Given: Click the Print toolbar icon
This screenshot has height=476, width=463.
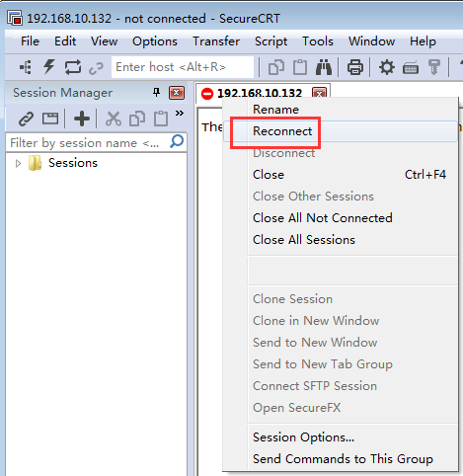Looking at the screenshot, I should tap(355, 67).
